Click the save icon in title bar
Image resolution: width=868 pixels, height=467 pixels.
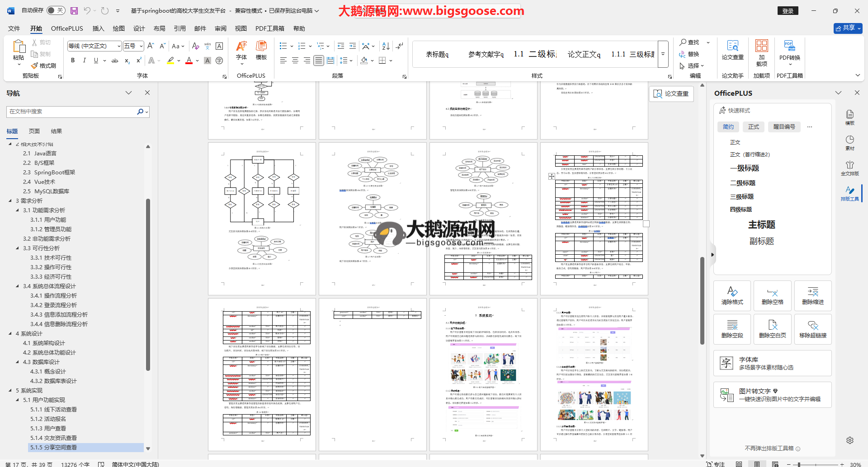pos(74,10)
